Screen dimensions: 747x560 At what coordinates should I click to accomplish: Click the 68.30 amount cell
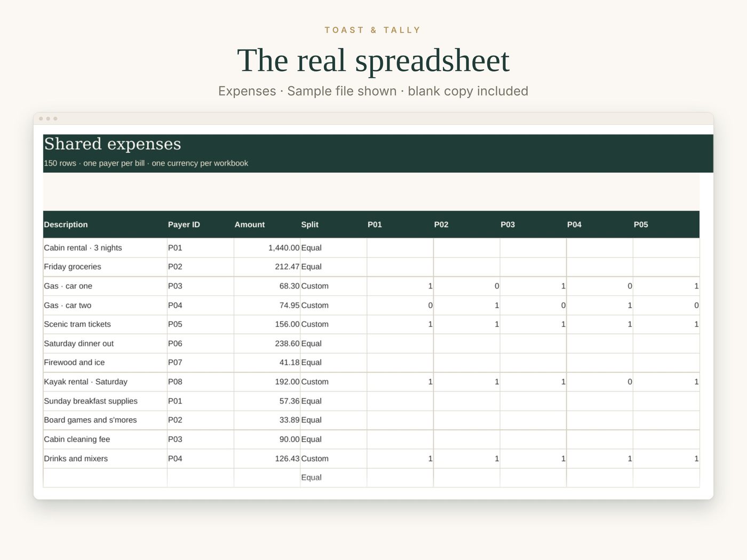[x=267, y=286]
